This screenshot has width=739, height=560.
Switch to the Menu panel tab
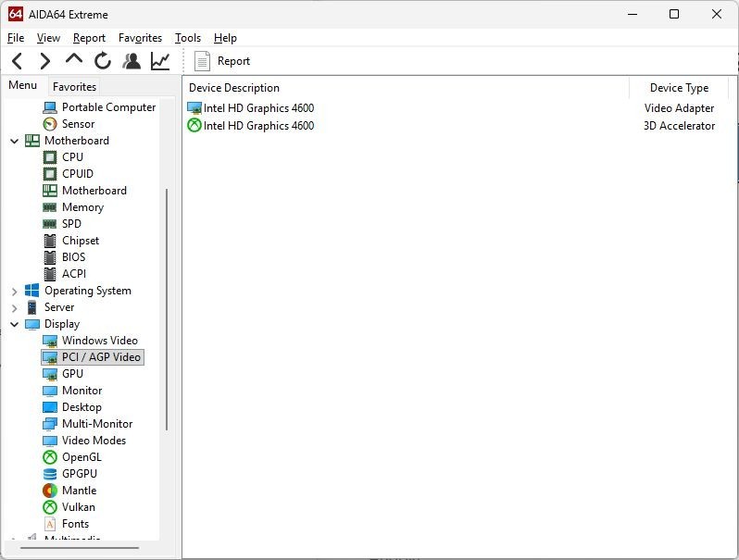(x=22, y=85)
